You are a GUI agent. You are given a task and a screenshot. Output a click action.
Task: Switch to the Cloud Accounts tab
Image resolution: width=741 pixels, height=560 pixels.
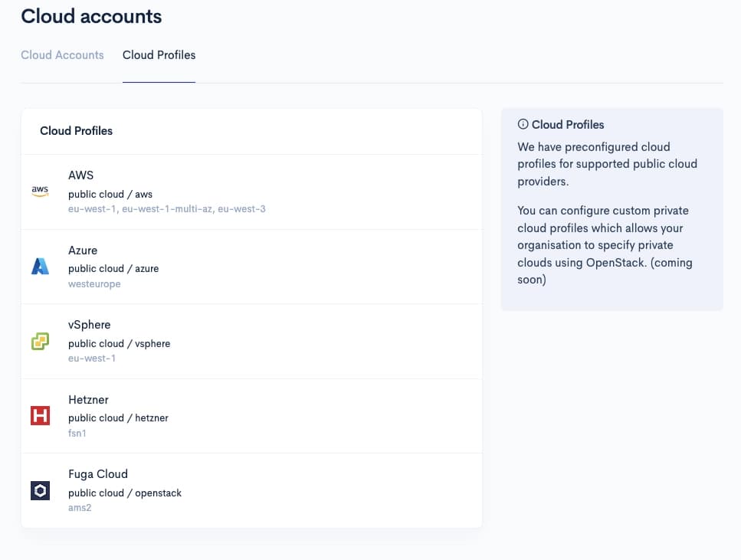click(62, 55)
